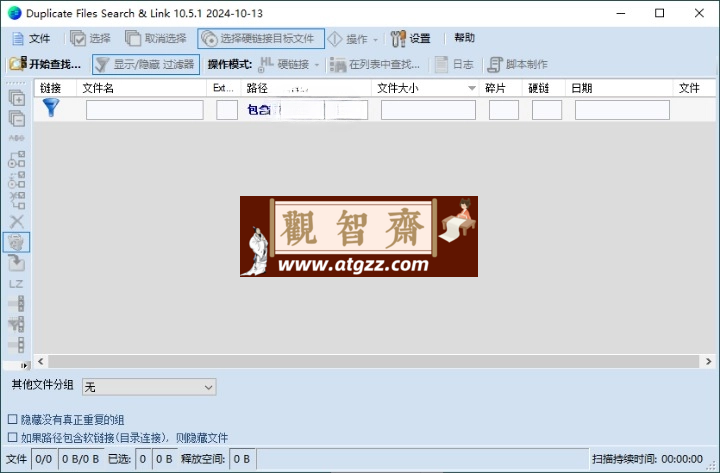
Task: Maximize the application window
Action: [659, 13]
